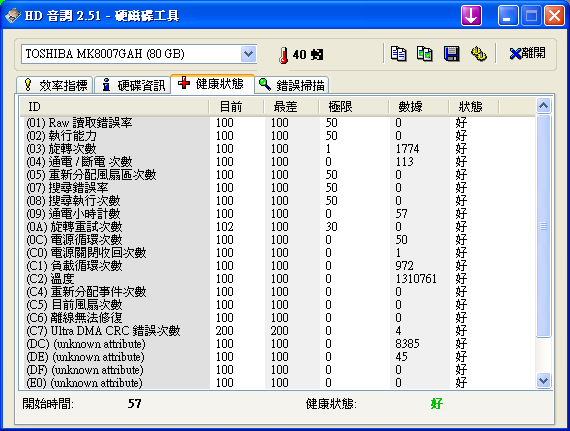Click the ID column header
The height and width of the screenshot is (431, 570).
[x=114, y=107]
